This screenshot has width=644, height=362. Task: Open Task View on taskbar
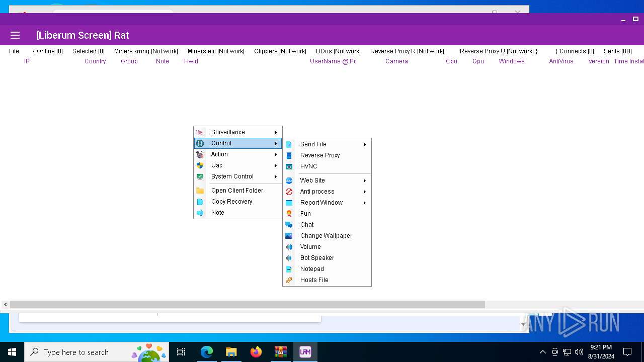click(181, 352)
